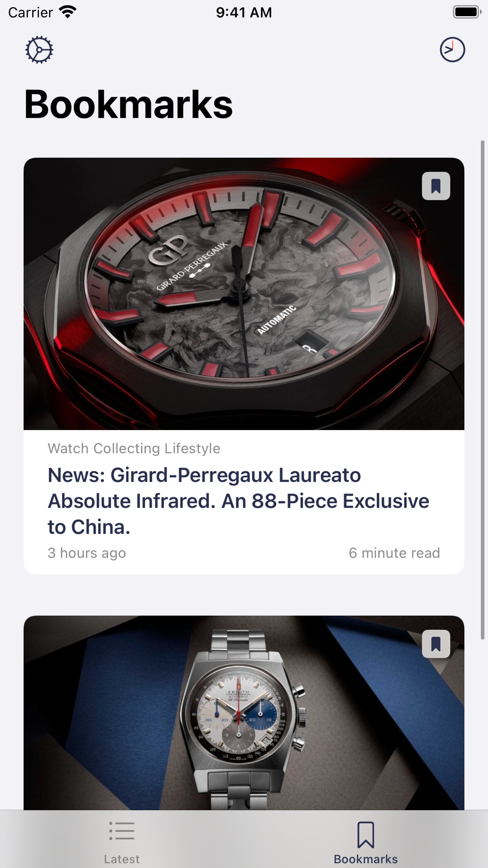Tap the 6 minute read label
488x868 pixels.
[x=394, y=553]
